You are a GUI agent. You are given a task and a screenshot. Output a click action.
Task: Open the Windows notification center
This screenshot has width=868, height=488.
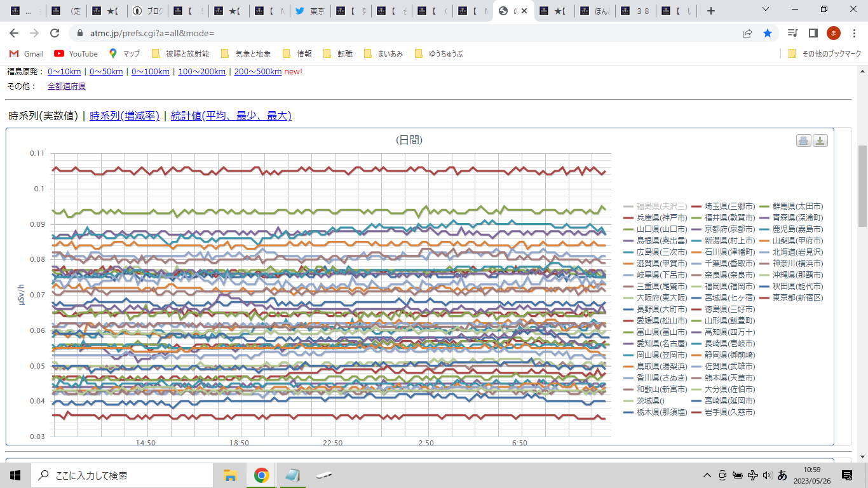(x=847, y=475)
